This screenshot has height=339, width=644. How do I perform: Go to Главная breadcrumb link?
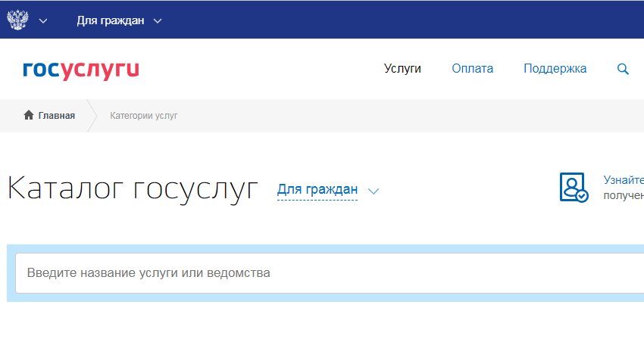click(57, 116)
